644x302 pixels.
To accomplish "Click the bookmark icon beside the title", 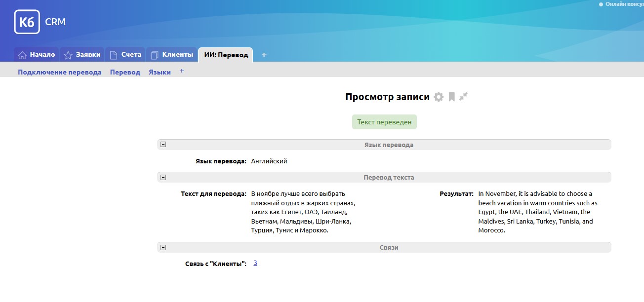I will click(451, 97).
